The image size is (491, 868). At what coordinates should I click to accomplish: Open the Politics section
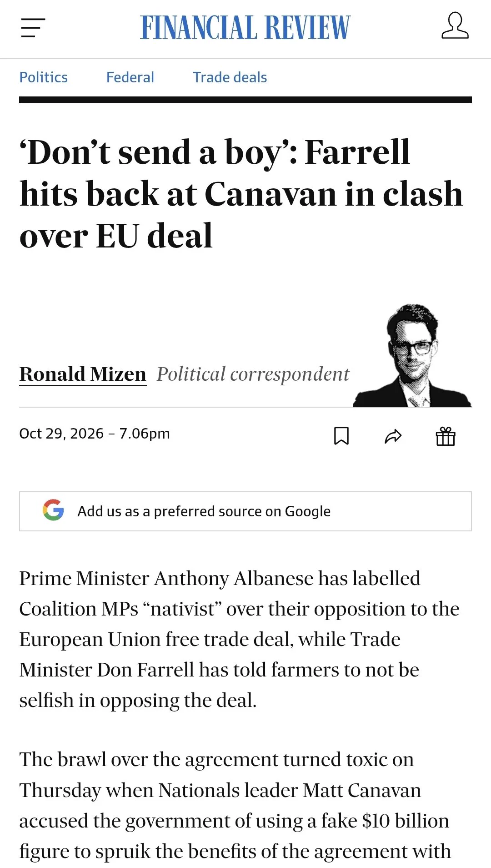[x=43, y=77]
